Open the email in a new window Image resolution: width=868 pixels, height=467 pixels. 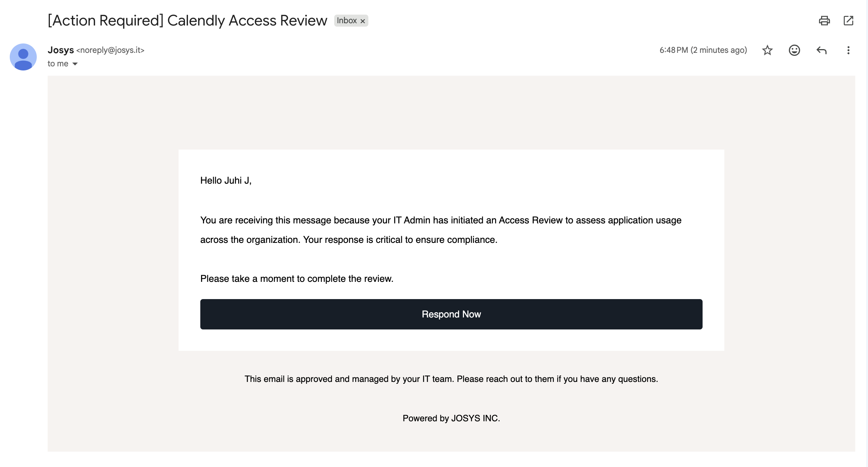(x=848, y=21)
